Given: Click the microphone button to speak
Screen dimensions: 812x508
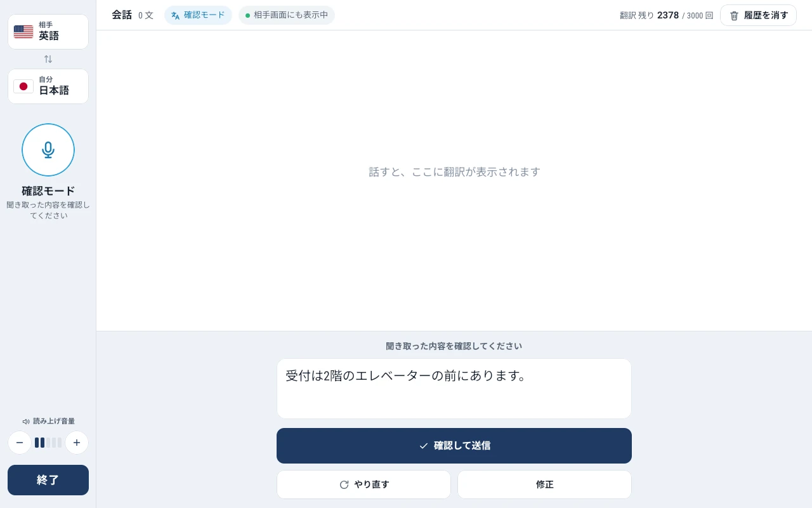Looking at the screenshot, I should (x=48, y=150).
